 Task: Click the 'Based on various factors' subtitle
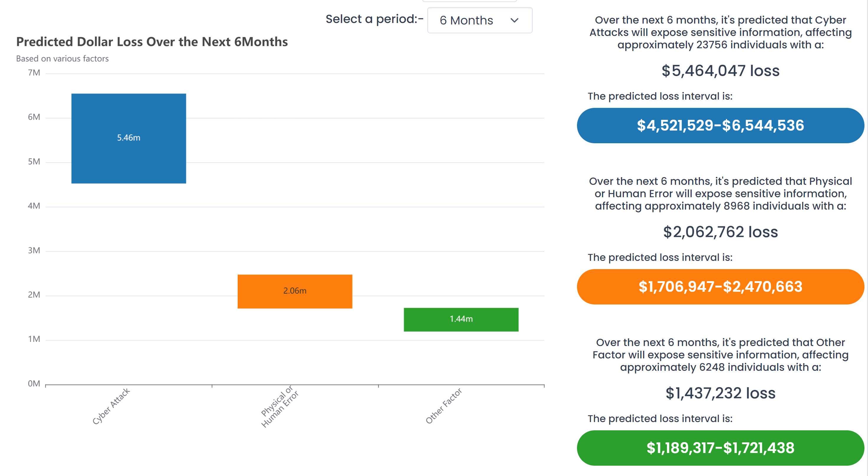tap(62, 59)
